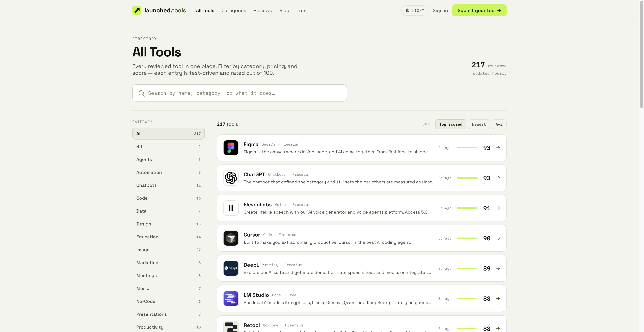
Task: Click the arrow on the Retool row
Action: click(x=498, y=329)
